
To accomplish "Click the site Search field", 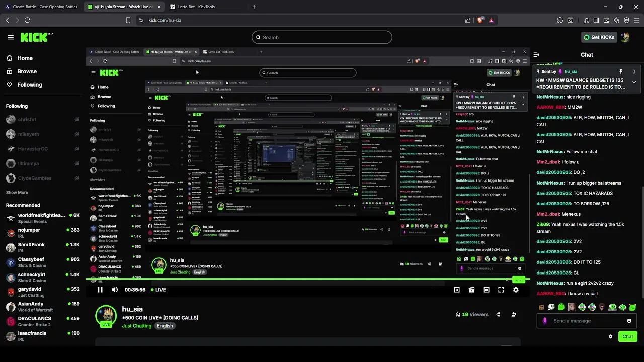I will coord(322,37).
